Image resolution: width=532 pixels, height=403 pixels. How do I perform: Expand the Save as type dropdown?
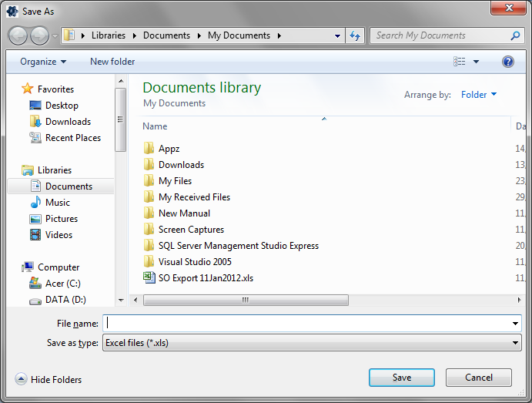coord(515,343)
